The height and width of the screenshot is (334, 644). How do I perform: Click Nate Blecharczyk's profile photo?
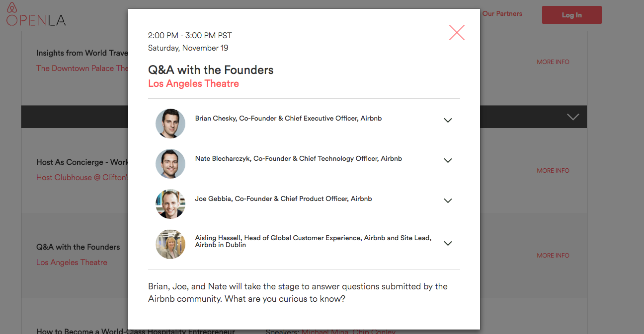point(170,164)
